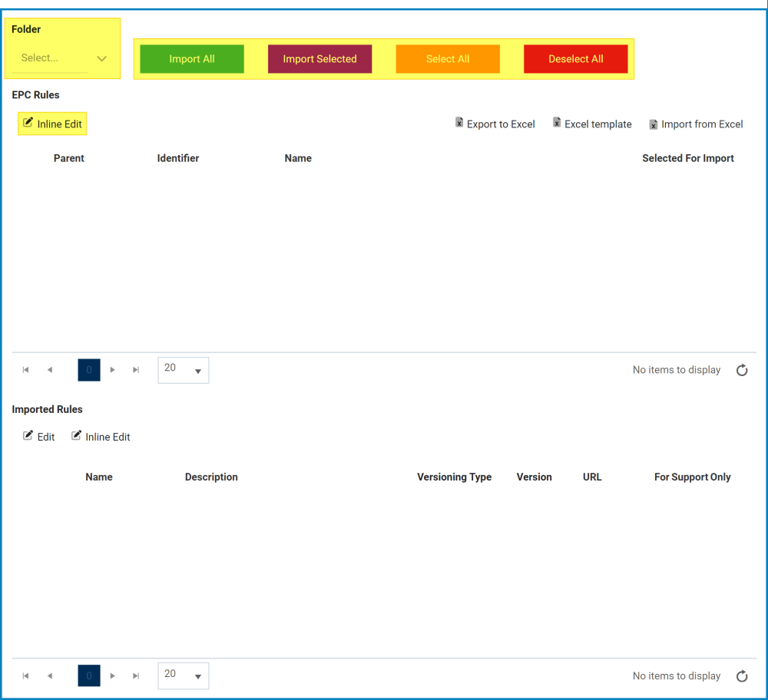Refresh the Imported Rules grid

(x=742, y=676)
